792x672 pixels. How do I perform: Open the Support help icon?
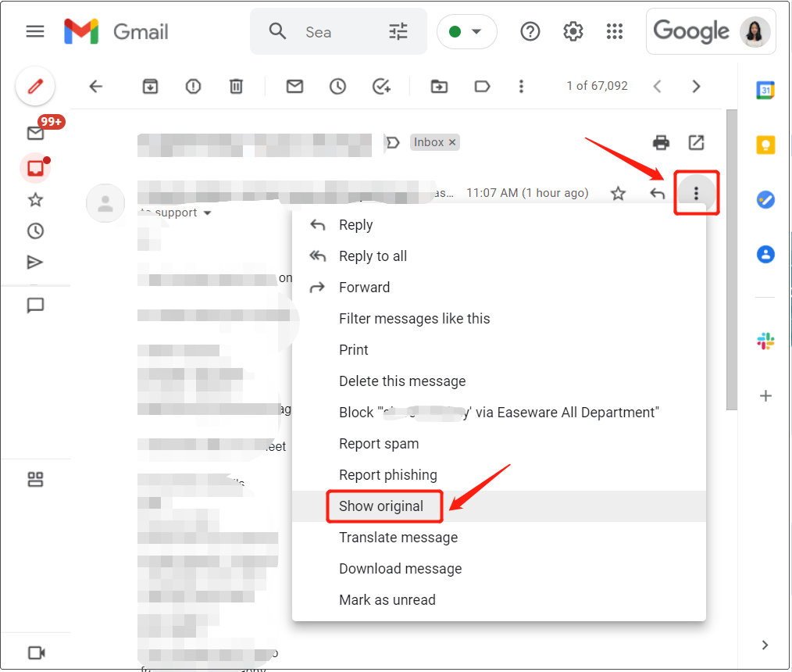point(530,32)
